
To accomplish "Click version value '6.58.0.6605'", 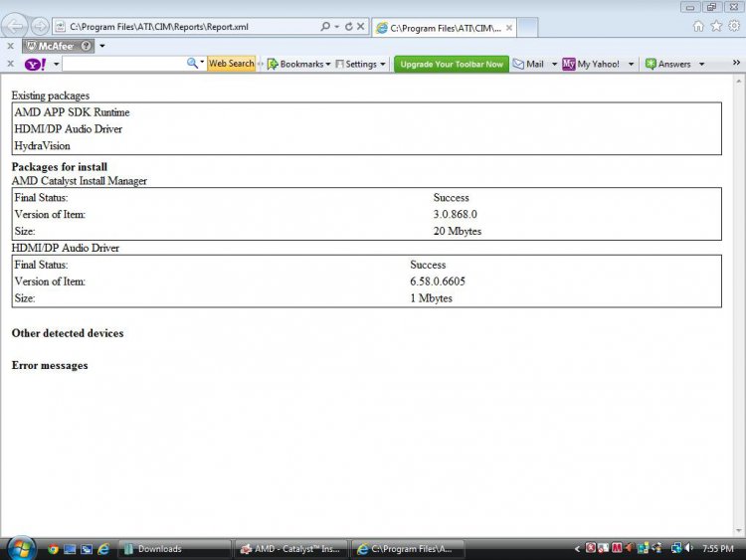I will coord(438,281).
